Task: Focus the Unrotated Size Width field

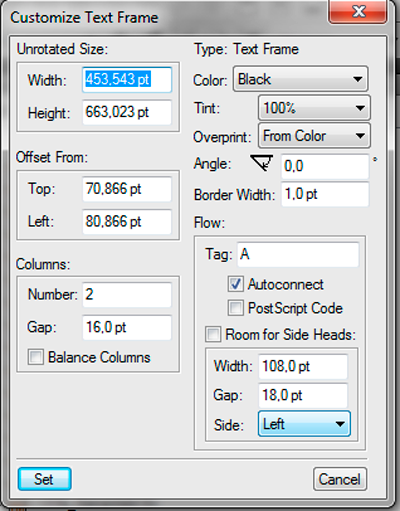Action: [x=127, y=80]
